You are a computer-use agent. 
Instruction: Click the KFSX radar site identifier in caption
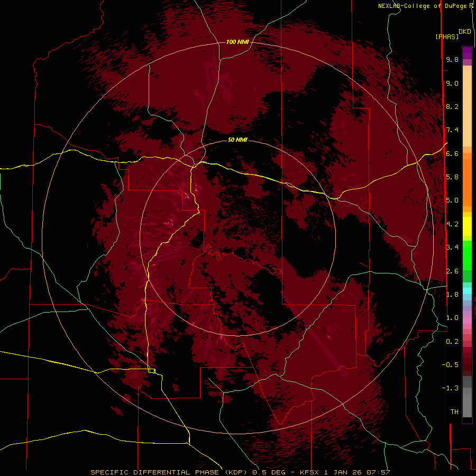(309, 472)
